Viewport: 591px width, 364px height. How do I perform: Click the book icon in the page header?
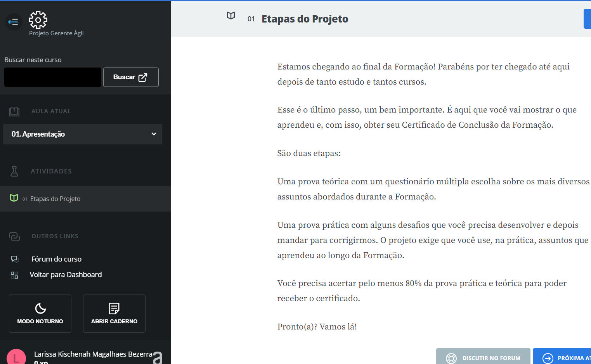(x=231, y=16)
